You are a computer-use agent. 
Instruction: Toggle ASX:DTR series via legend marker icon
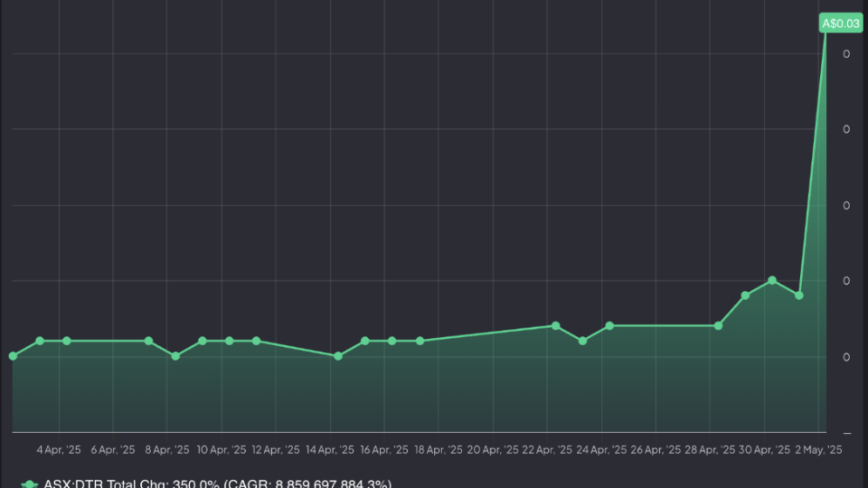30,484
